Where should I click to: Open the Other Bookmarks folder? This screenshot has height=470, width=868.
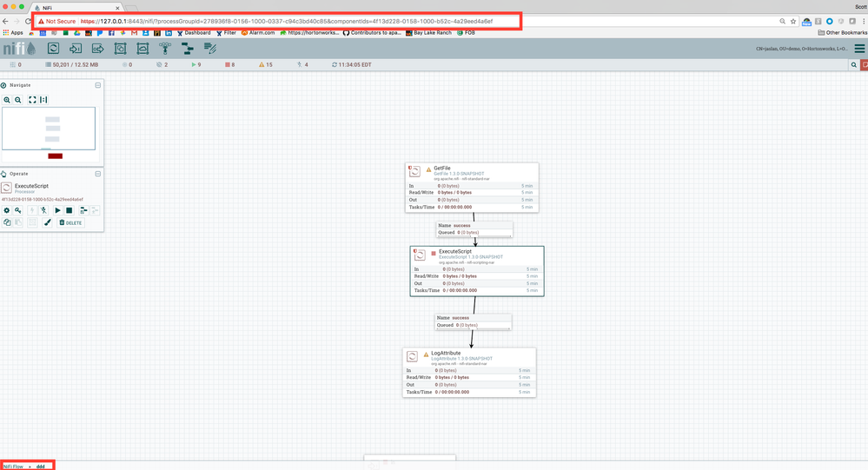click(x=843, y=33)
